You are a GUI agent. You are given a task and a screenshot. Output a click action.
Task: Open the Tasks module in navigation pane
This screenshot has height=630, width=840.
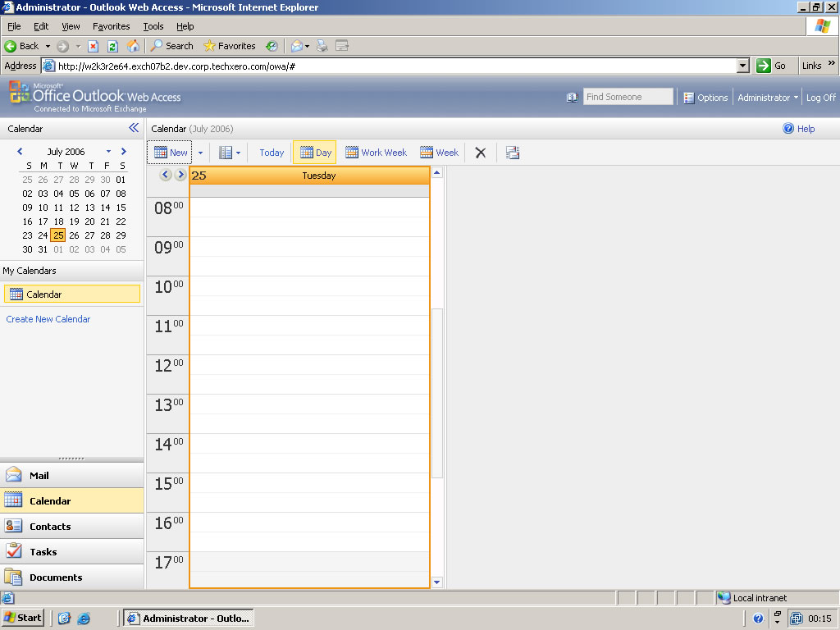pyautogui.click(x=43, y=552)
